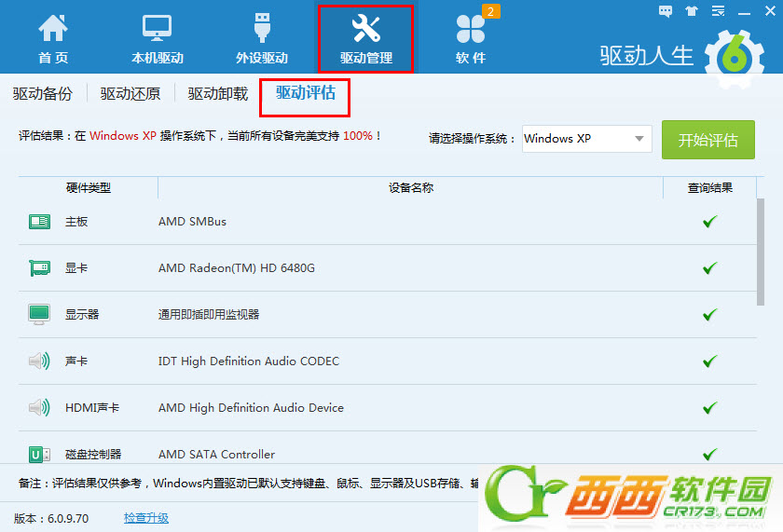Image resolution: width=783 pixels, height=532 pixels.
Task: Click the 显卡 hardware type label
Action: (x=76, y=268)
